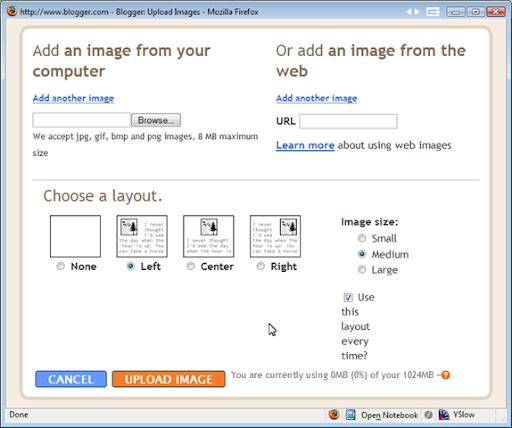Screen dimensions: 512x428
Task: Choose Small image size
Action: coord(362,238)
